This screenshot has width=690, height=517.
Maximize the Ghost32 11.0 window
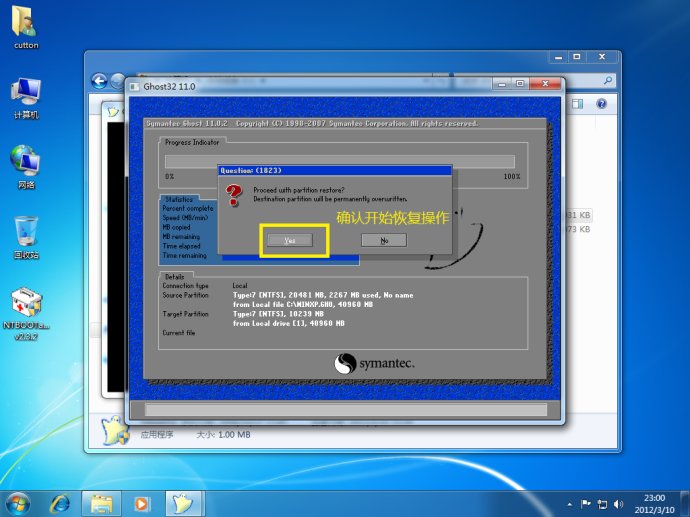[x=520, y=84]
